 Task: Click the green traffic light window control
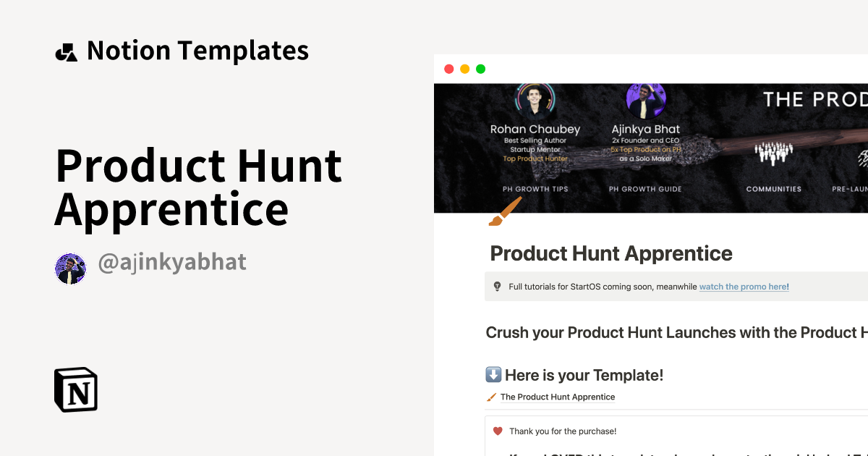480,69
